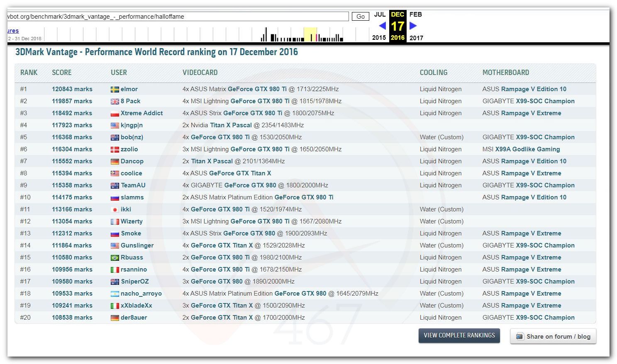The height and width of the screenshot is (364, 617).
Task: Click the Denmark flag beside zzolio
Action: click(x=115, y=149)
